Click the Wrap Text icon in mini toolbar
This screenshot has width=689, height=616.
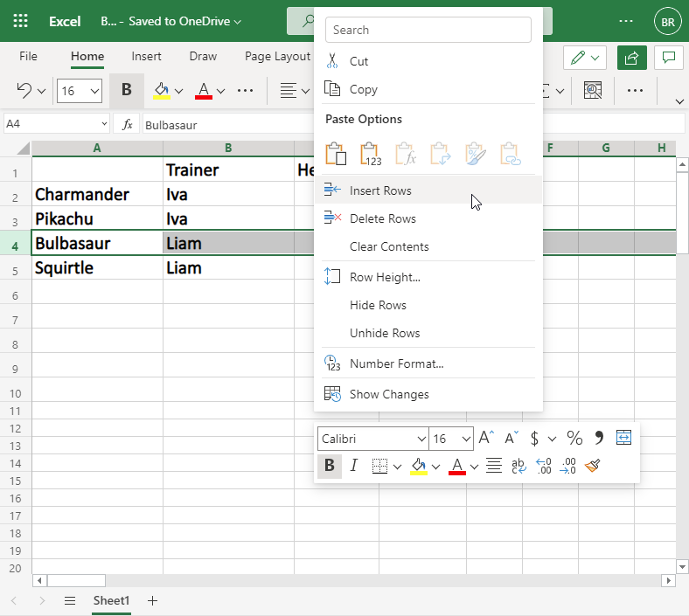(518, 466)
